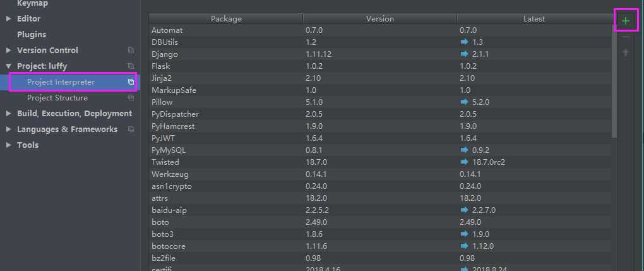
Task: Select the Flask package row
Action: tap(380, 66)
